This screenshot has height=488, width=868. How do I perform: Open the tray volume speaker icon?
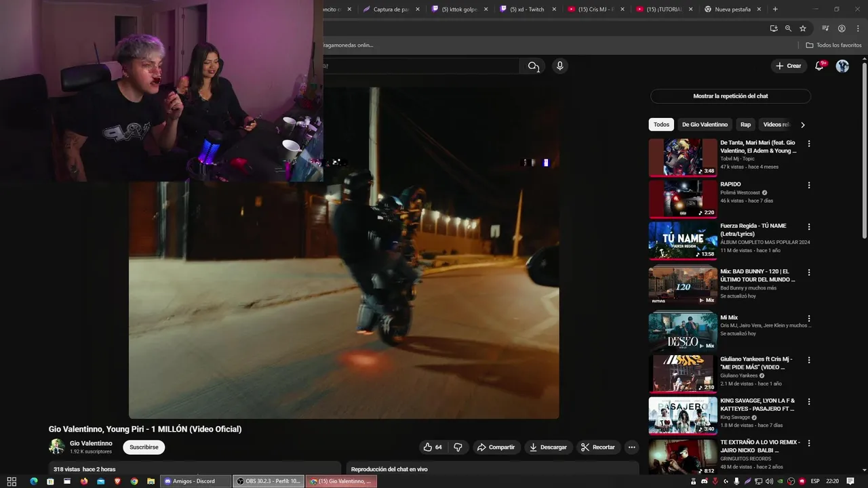point(768,481)
